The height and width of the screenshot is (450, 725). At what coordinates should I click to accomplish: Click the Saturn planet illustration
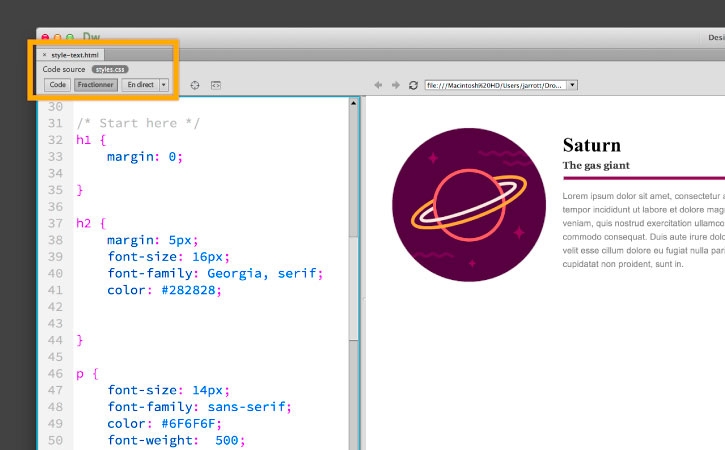pos(469,204)
